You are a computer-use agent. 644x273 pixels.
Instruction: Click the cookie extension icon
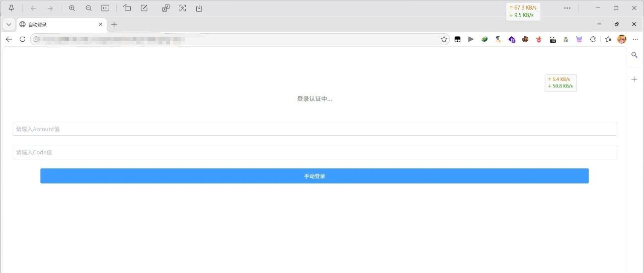(x=525, y=39)
